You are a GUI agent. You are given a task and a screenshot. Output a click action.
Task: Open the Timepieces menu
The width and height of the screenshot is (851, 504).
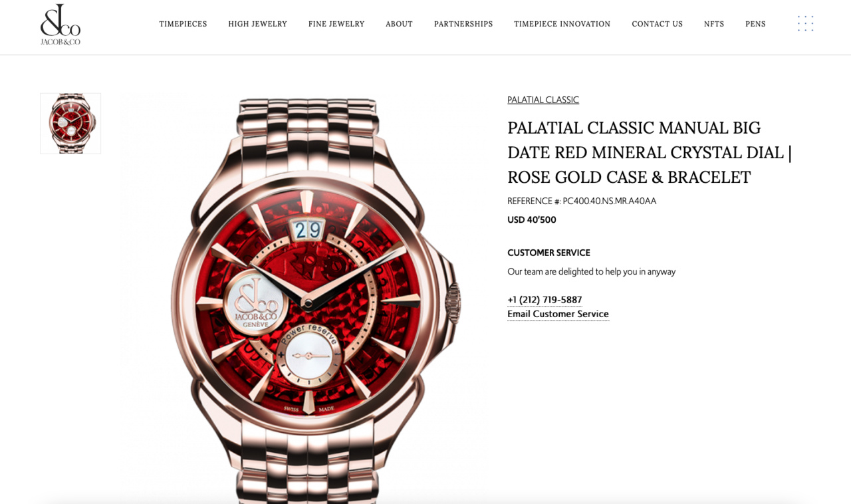click(x=183, y=24)
